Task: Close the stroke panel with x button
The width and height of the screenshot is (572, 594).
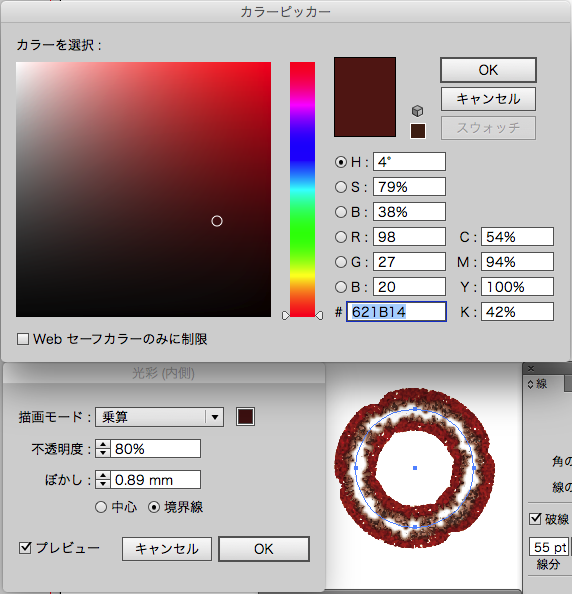Action: point(531,368)
